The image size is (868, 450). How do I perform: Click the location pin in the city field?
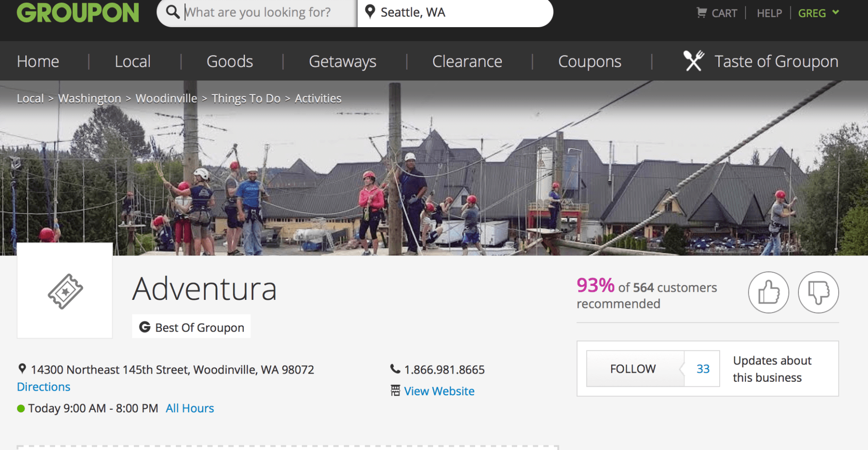tap(371, 12)
